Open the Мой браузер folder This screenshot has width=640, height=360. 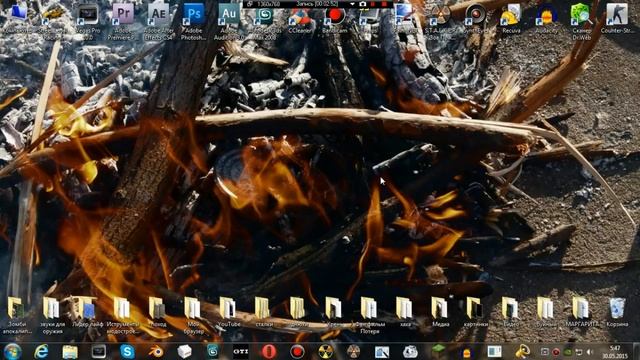193,315
